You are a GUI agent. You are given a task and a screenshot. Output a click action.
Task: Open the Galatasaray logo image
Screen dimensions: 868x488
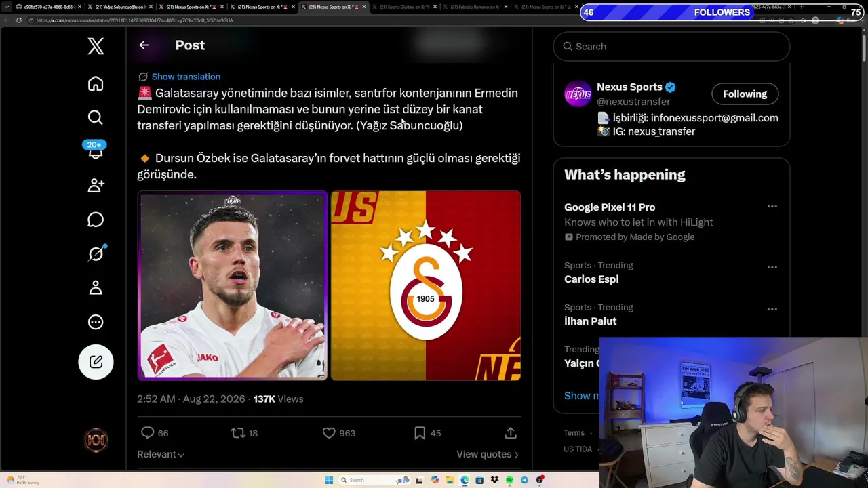(x=426, y=285)
